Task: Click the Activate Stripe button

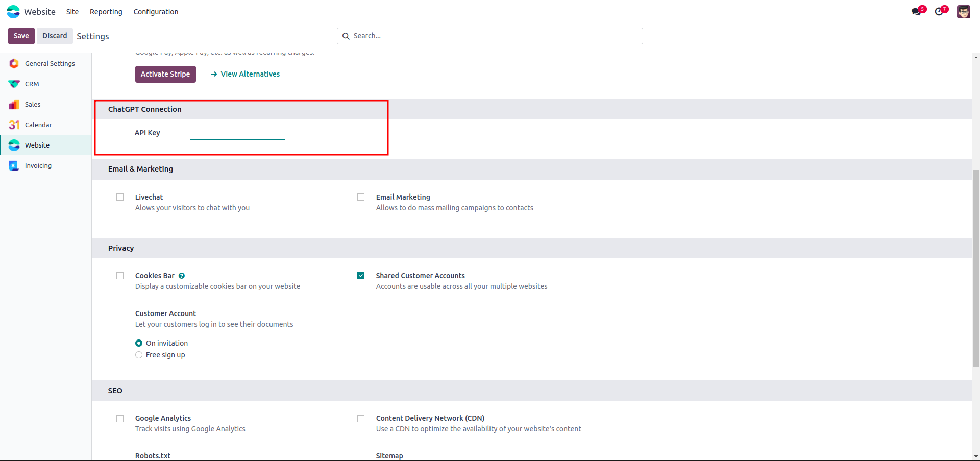Action: (x=165, y=74)
